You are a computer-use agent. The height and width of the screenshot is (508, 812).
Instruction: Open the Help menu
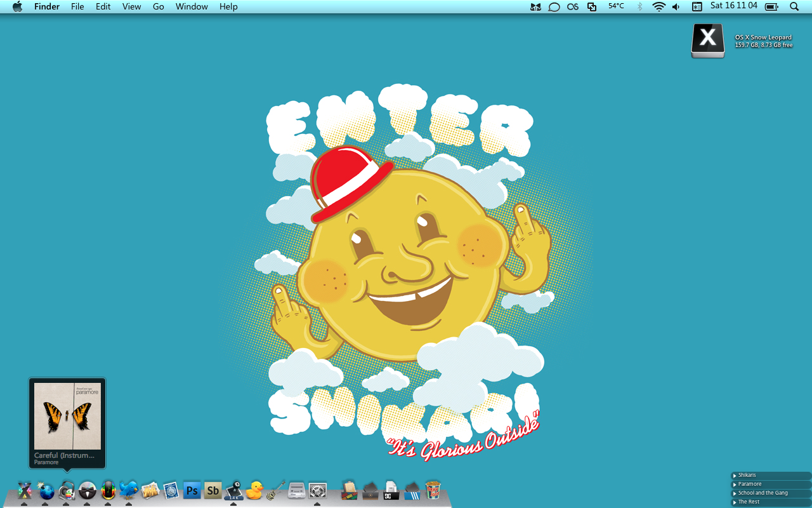click(x=228, y=6)
